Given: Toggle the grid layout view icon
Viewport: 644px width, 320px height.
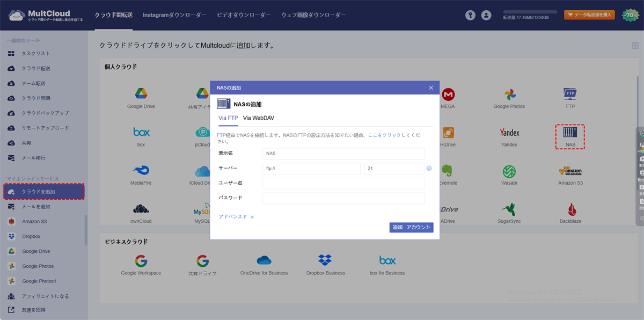Looking at the screenshot, I should (635, 46).
